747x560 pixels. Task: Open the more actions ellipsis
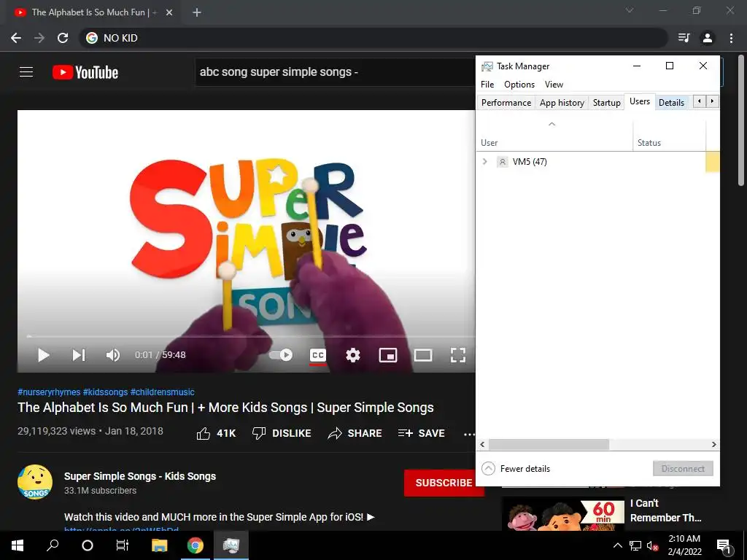[x=469, y=434]
